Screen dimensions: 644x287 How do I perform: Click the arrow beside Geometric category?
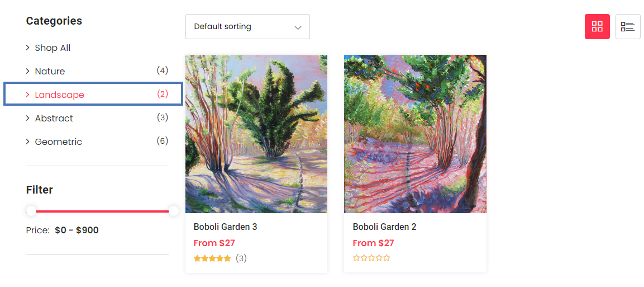[x=28, y=142]
